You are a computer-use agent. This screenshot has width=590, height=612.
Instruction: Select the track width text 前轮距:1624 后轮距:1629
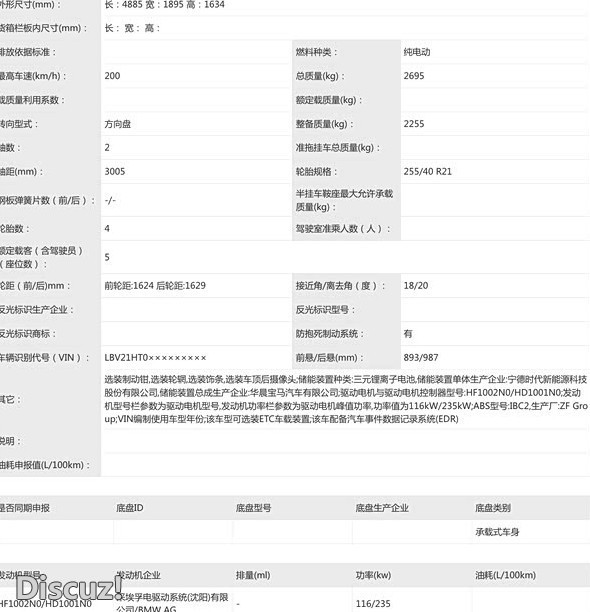pyautogui.click(x=155, y=286)
